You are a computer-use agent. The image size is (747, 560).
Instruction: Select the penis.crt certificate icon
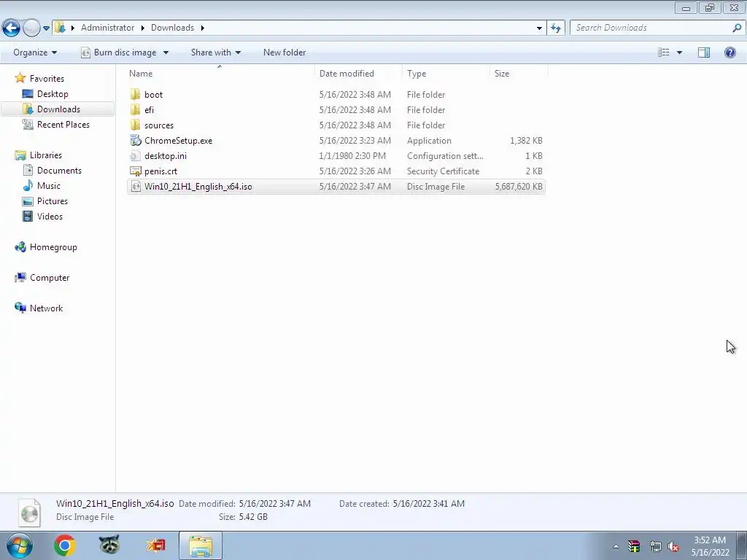pyautogui.click(x=136, y=171)
